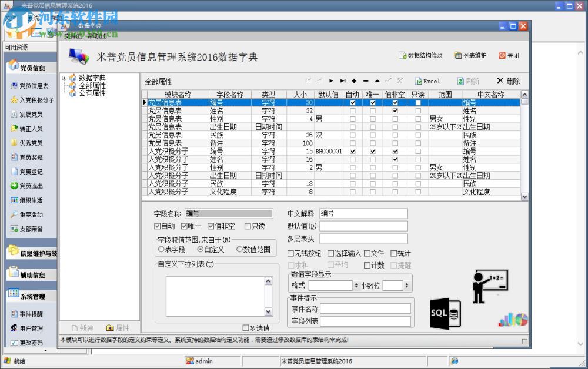Open the 帮助 menu in dictionary window

96,36
